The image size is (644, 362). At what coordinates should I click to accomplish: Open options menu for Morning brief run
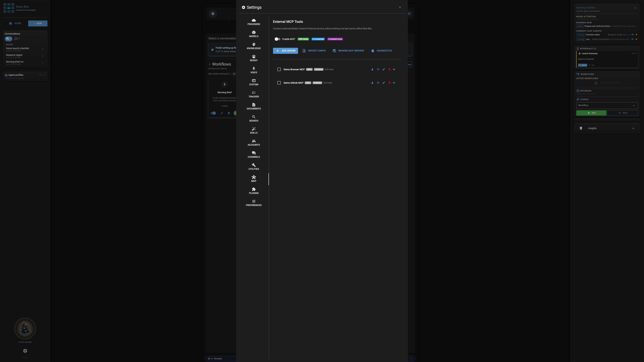pyautogui.click(x=43, y=63)
